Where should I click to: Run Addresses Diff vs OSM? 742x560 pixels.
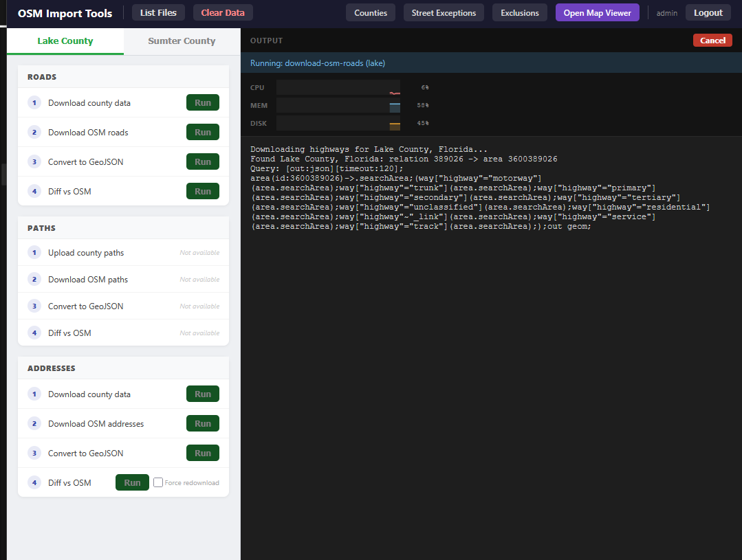point(132,482)
